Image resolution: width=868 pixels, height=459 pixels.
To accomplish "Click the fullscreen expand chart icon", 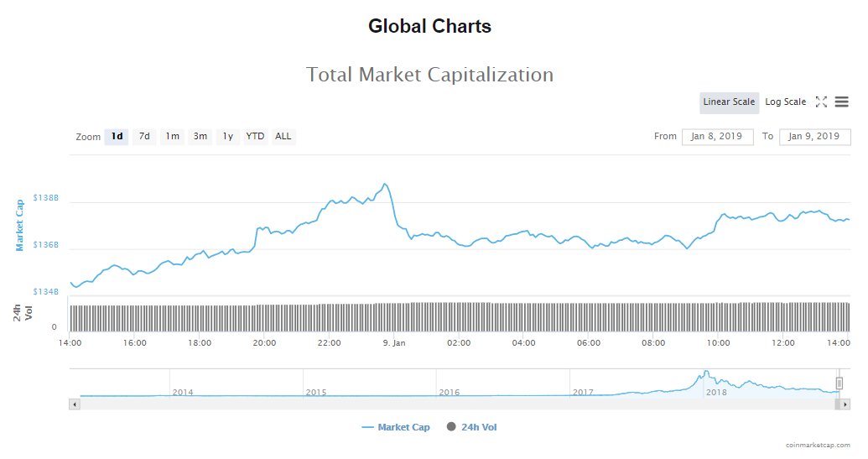I will [x=821, y=102].
